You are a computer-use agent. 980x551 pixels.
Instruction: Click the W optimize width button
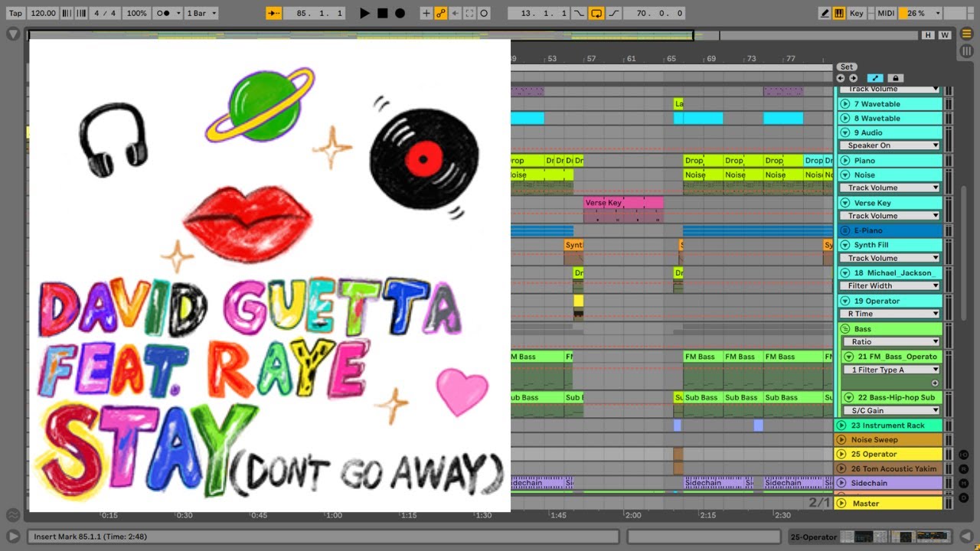coord(945,35)
